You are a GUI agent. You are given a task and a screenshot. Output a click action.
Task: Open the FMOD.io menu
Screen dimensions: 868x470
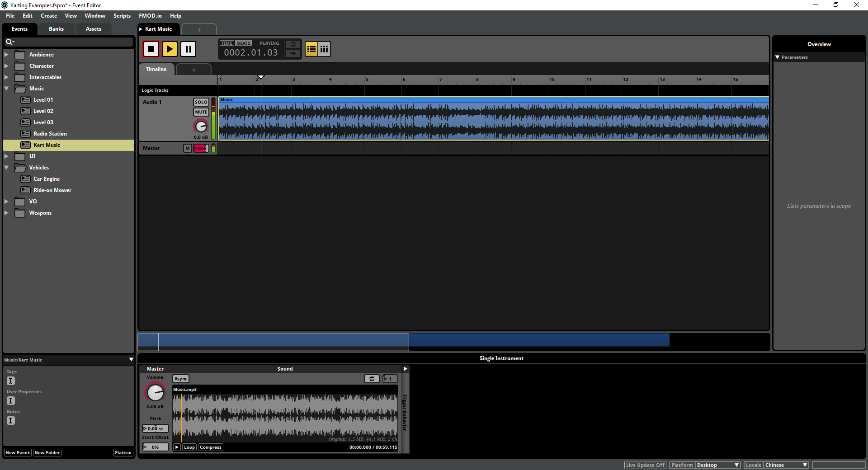click(x=150, y=16)
